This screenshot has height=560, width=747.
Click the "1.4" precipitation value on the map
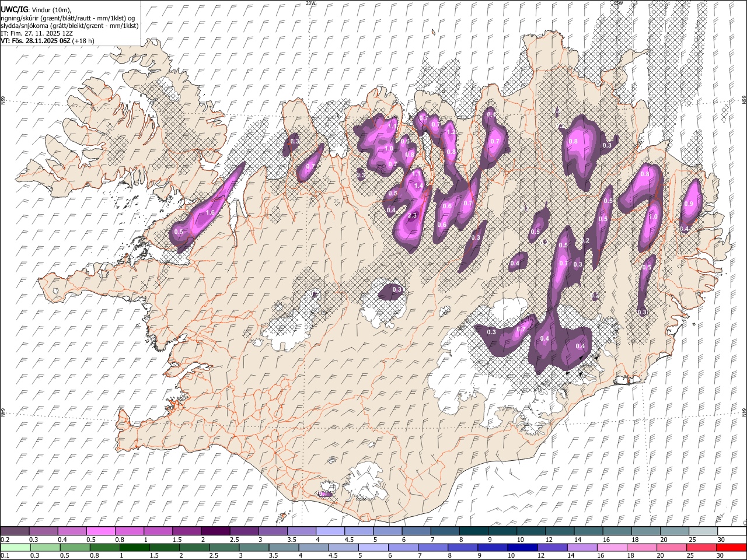(x=418, y=185)
